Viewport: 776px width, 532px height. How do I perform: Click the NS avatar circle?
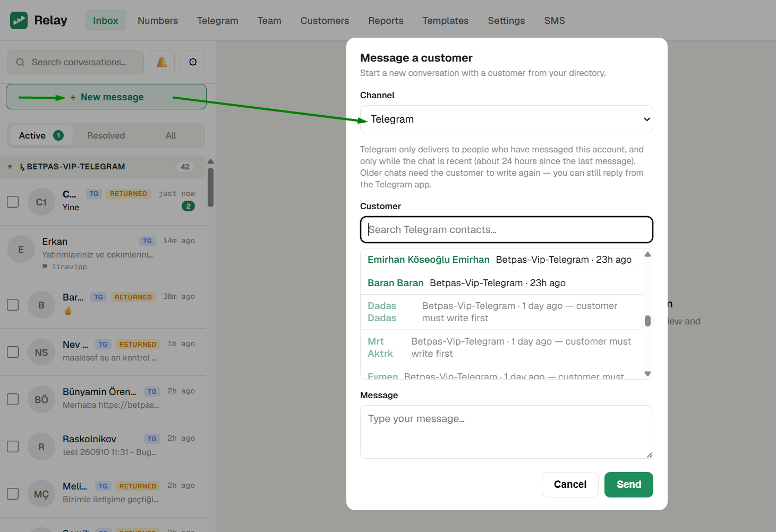[41, 352]
